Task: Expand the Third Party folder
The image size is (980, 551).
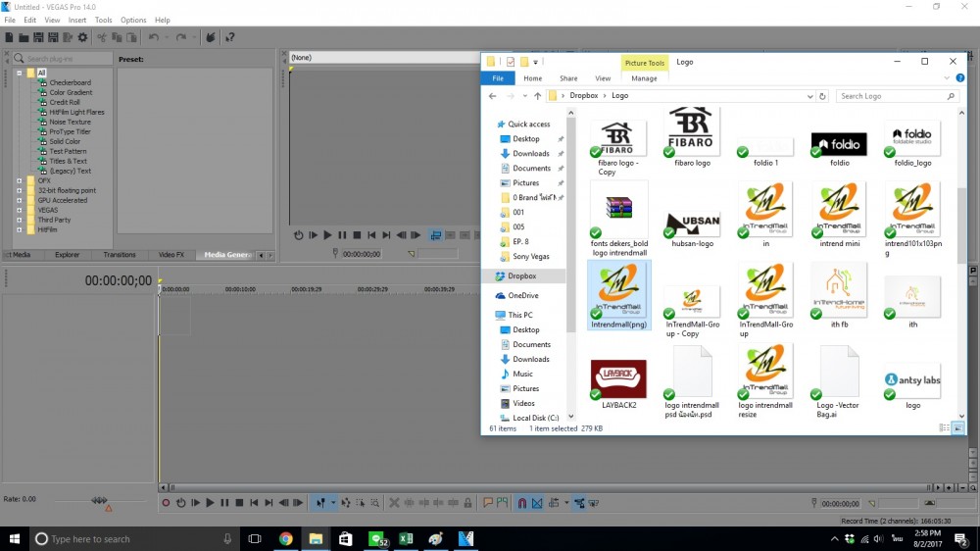Action: pyautogui.click(x=20, y=221)
